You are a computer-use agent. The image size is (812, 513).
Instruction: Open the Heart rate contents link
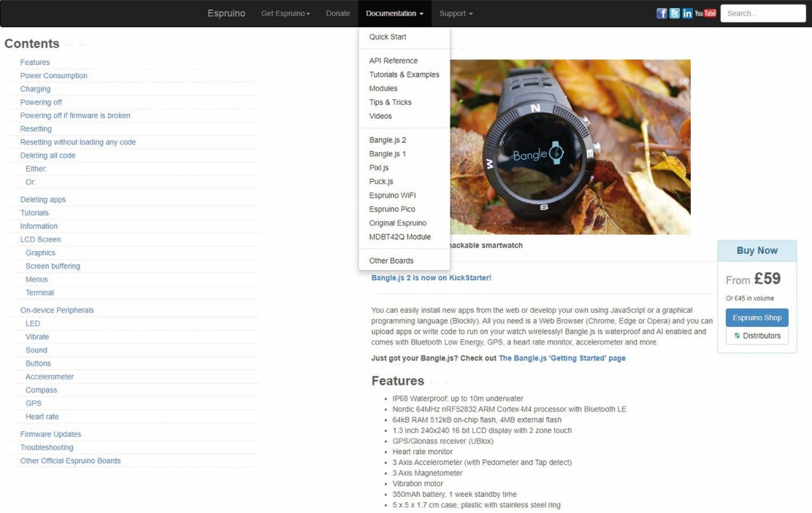(x=42, y=417)
